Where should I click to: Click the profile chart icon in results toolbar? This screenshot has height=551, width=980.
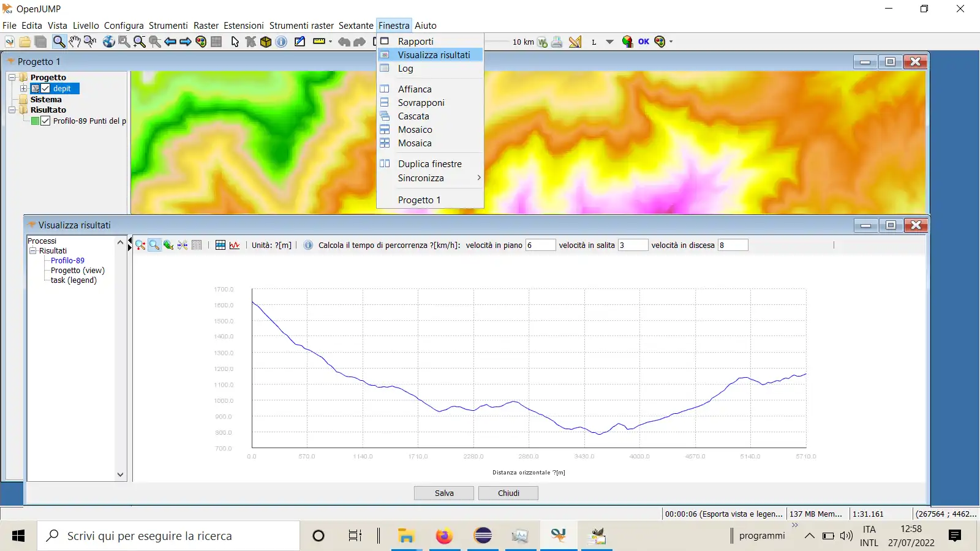tap(235, 246)
